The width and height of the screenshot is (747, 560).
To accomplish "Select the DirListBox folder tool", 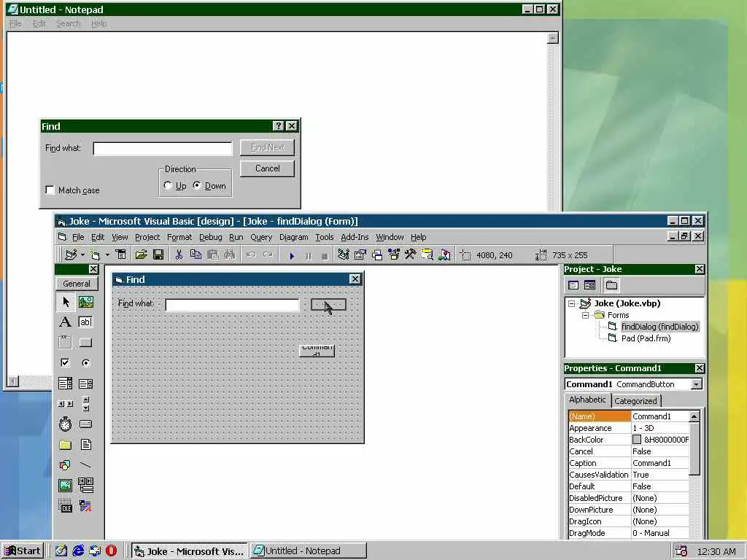I will 66,444.
